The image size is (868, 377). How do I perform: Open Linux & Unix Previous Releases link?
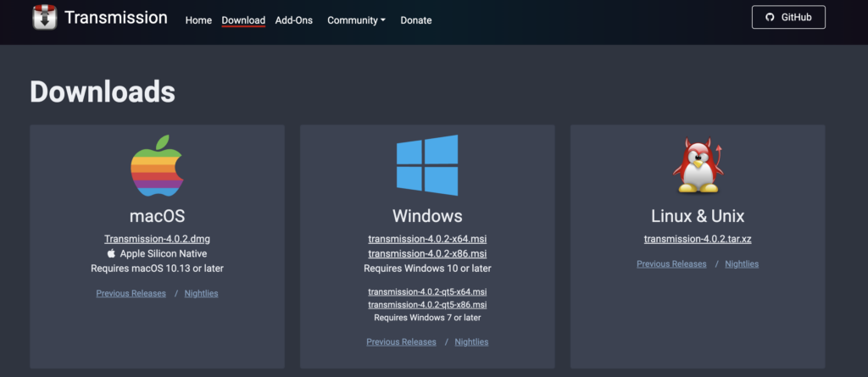tap(671, 264)
